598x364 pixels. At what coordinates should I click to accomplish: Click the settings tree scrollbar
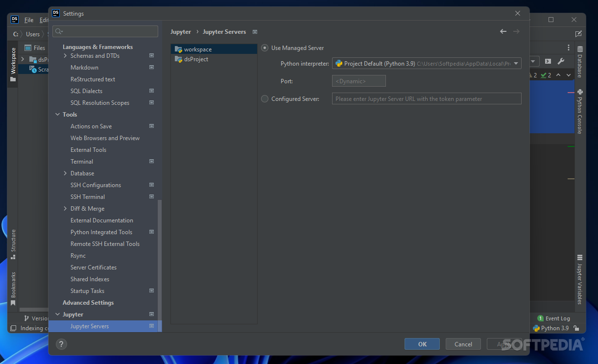click(x=160, y=266)
